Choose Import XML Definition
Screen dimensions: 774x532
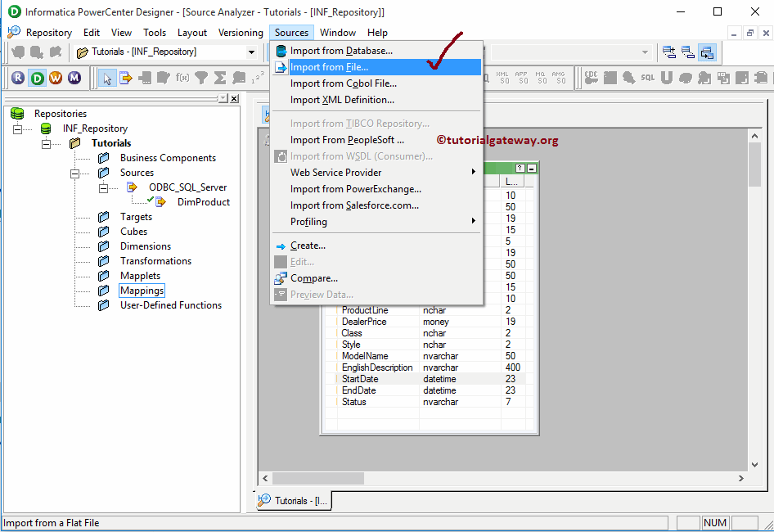point(376,100)
